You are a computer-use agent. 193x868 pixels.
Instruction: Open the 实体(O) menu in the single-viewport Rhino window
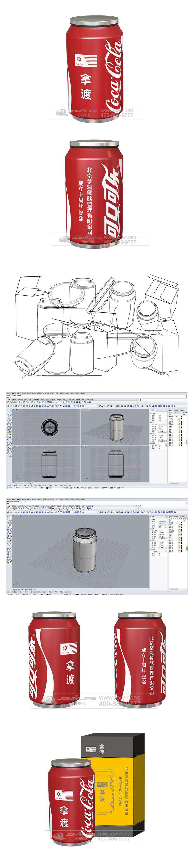pos(34,500)
